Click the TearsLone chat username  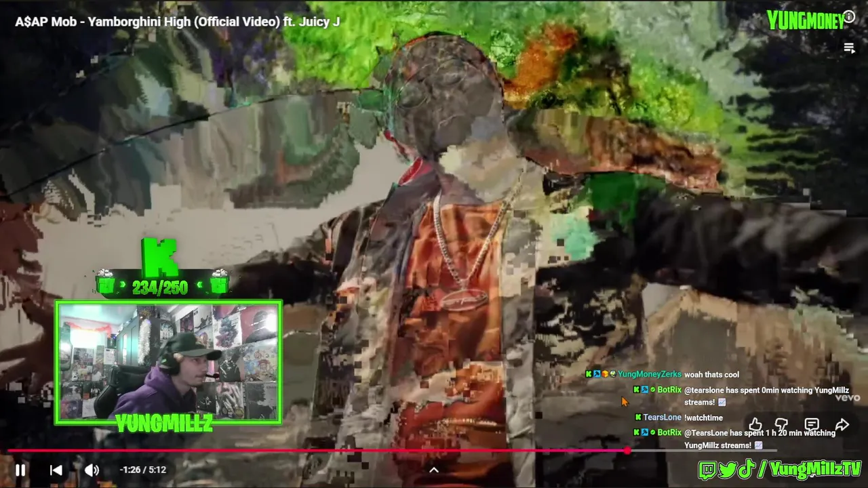pos(662,418)
